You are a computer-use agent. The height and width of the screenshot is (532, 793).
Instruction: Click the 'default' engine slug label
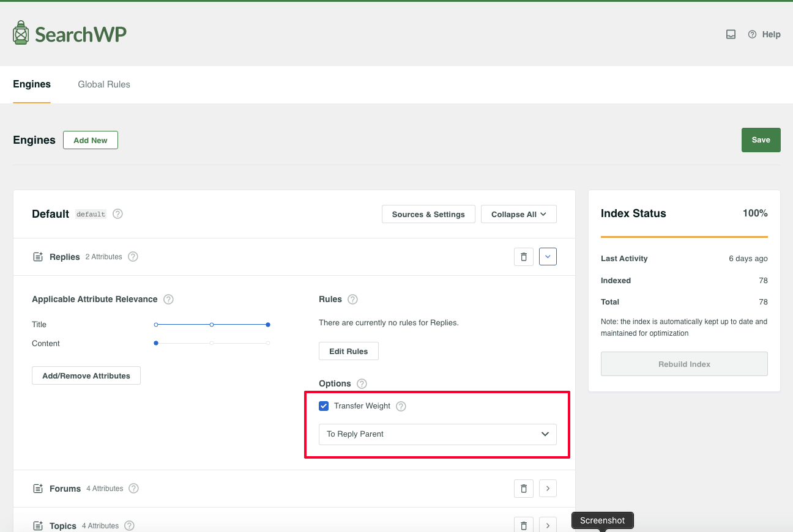[91, 214]
